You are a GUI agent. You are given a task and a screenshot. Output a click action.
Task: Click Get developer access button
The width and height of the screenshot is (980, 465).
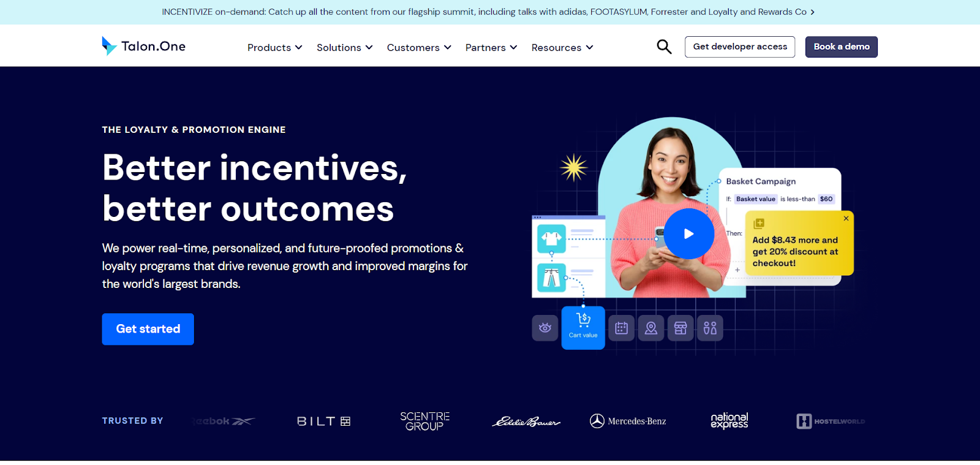point(740,47)
